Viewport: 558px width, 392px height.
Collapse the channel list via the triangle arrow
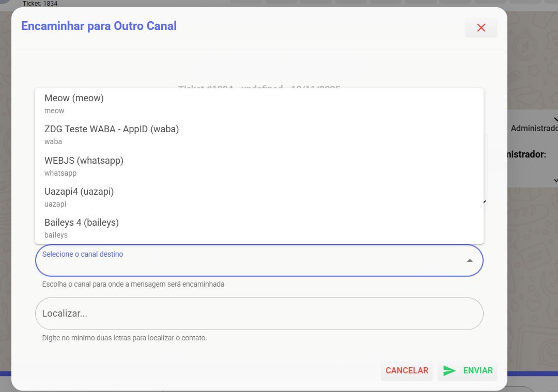pyautogui.click(x=470, y=261)
